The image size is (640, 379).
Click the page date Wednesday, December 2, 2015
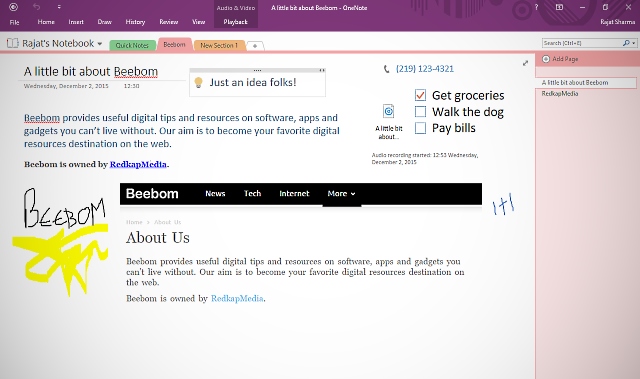coord(66,86)
